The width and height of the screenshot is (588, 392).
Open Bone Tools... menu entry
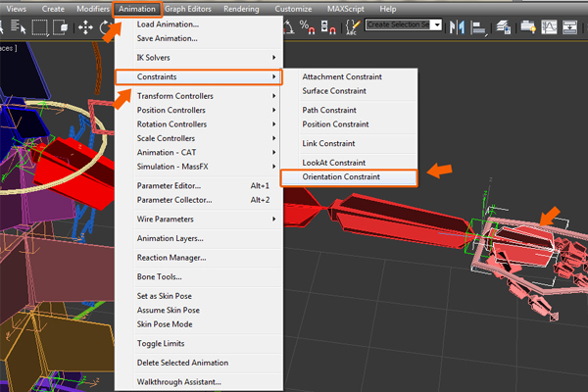pyautogui.click(x=199, y=276)
